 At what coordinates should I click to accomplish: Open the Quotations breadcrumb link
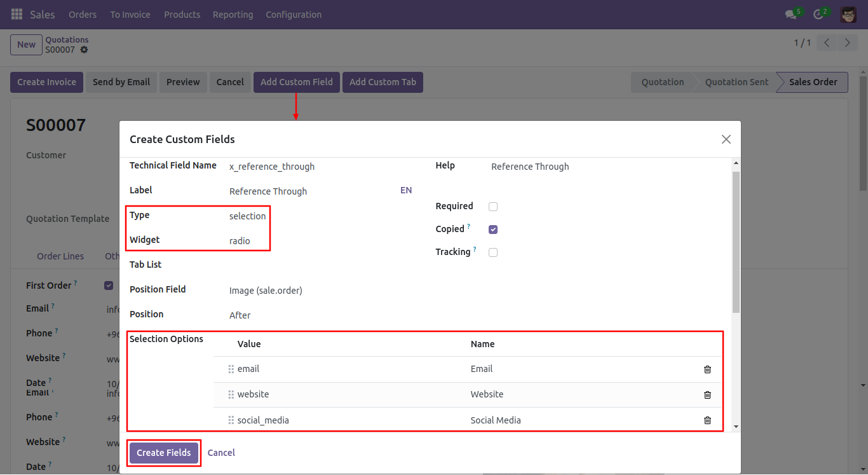(67, 39)
